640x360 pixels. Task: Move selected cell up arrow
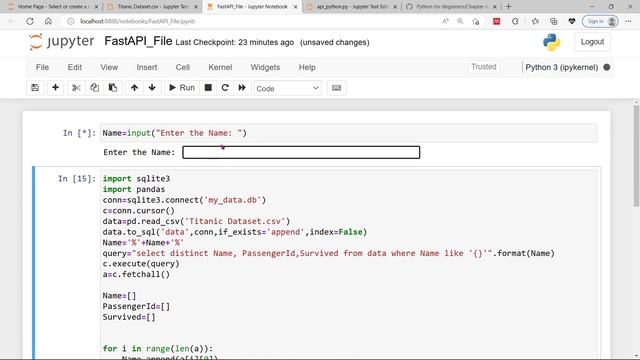(134, 88)
